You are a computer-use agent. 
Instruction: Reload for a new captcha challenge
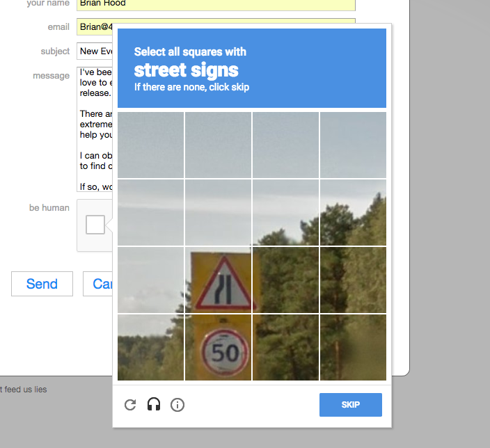[x=130, y=405]
